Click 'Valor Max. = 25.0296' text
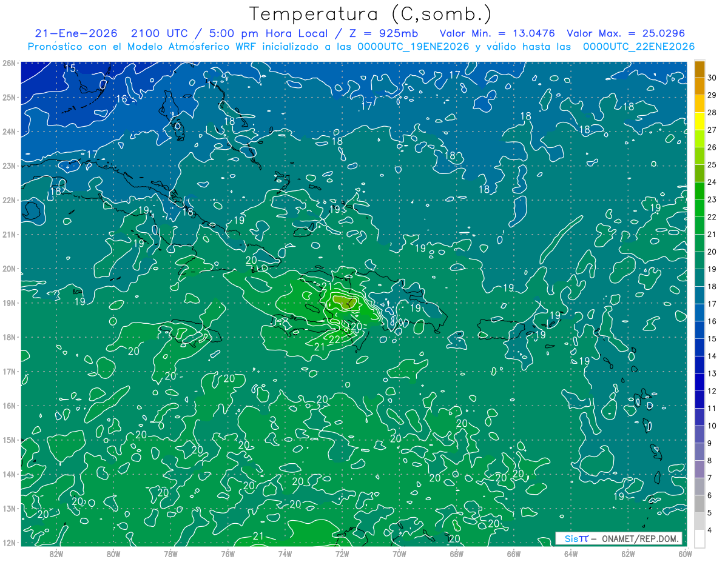The image size is (728, 562). [625, 34]
